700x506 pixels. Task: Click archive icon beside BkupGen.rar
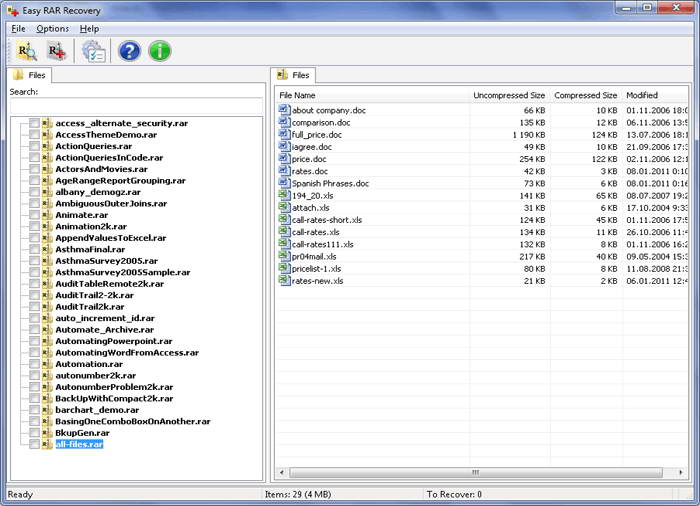coord(47,433)
